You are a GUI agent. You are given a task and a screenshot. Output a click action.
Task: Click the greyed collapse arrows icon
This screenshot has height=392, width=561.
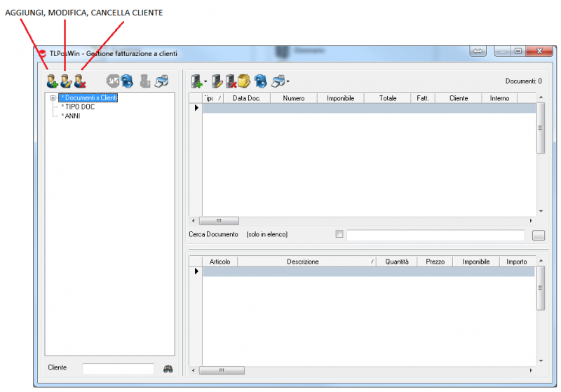pyautogui.click(x=113, y=81)
